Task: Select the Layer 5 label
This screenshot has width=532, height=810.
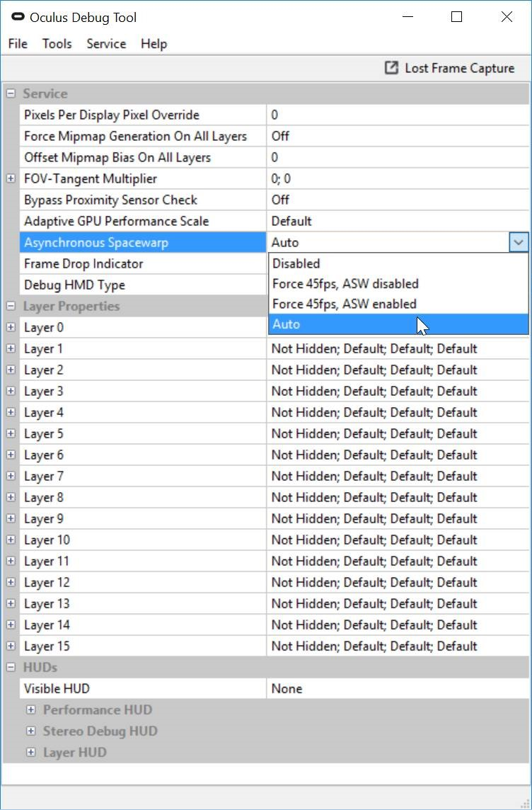Action: pyautogui.click(x=143, y=433)
